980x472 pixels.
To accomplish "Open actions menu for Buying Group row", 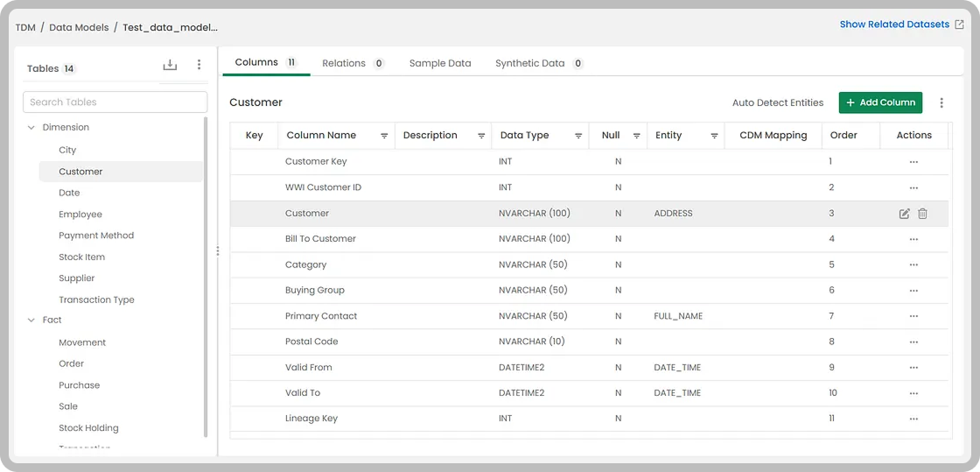I will tap(913, 291).
